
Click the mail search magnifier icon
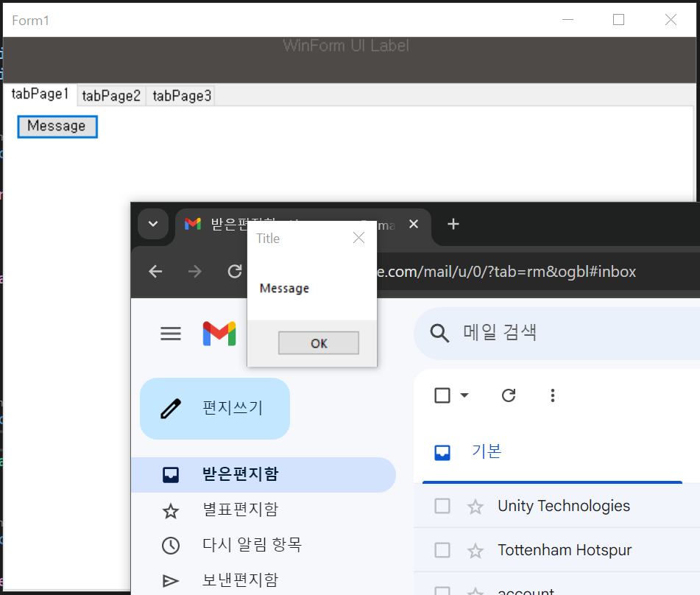pyautogui.click(x=439, y=334)
